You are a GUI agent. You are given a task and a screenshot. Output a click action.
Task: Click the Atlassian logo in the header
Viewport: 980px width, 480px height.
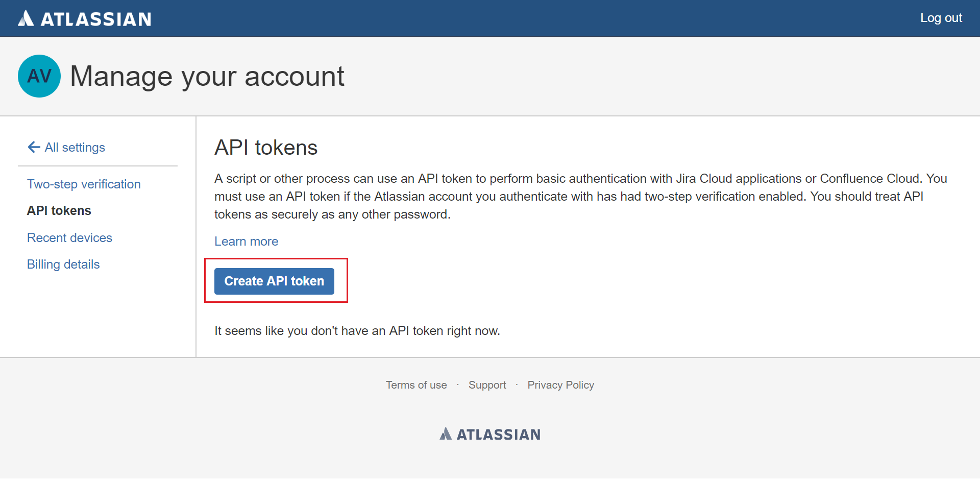tap(85, 19)
